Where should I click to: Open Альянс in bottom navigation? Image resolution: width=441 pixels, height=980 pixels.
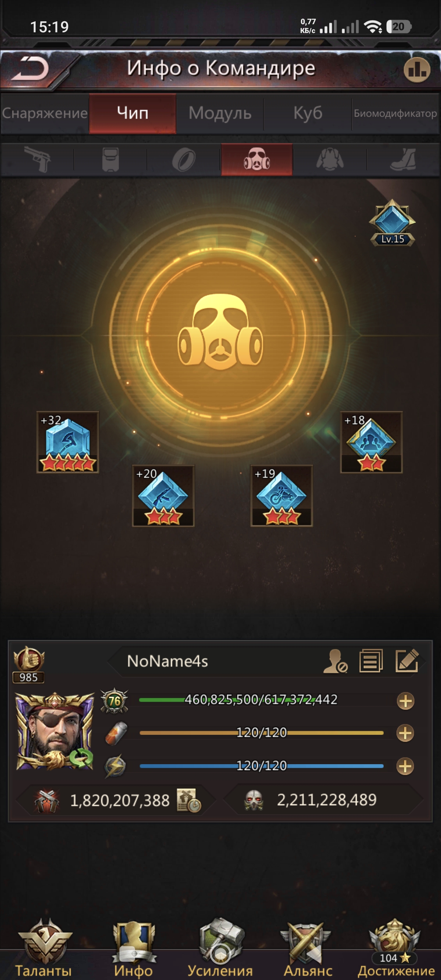[308, 948]
